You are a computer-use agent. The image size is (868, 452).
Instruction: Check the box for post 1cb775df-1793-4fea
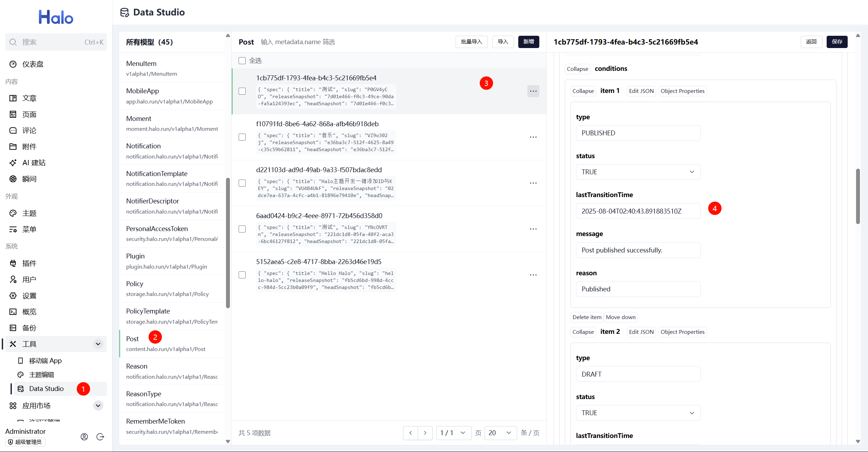click(242, 91)
